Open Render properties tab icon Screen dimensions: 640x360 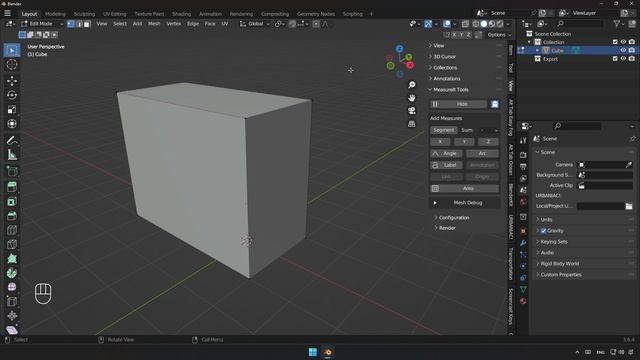pos(523,155)
